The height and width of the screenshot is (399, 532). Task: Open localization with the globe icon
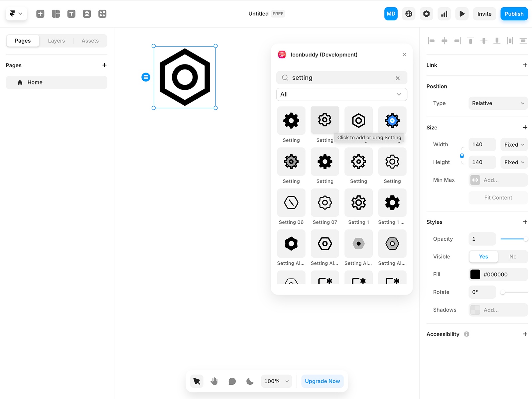coord(409,14)
